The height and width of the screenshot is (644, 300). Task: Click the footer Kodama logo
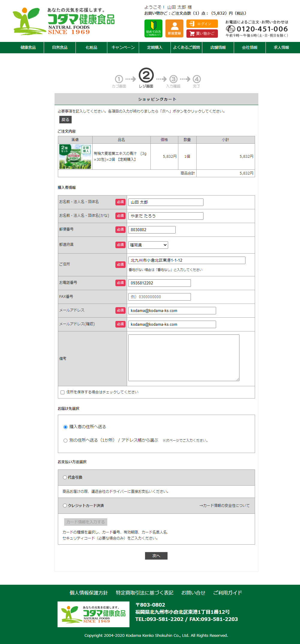94,614
